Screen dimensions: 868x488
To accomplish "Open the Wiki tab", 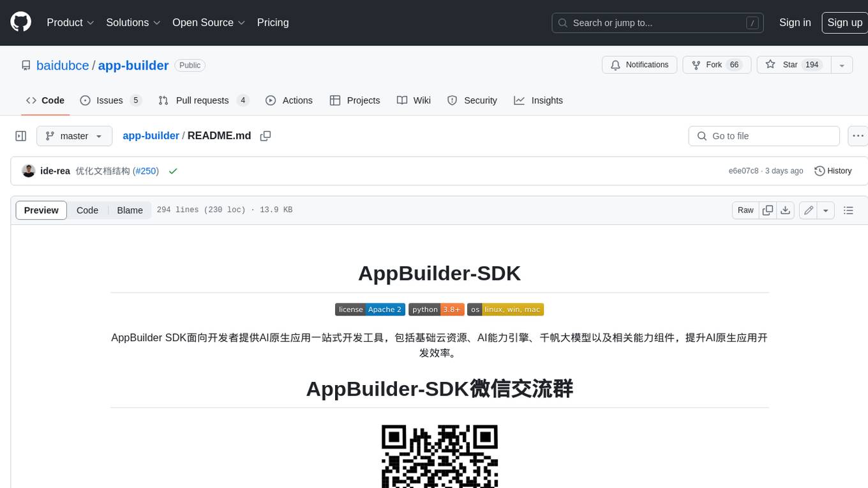I will click(x=414, y=100).
